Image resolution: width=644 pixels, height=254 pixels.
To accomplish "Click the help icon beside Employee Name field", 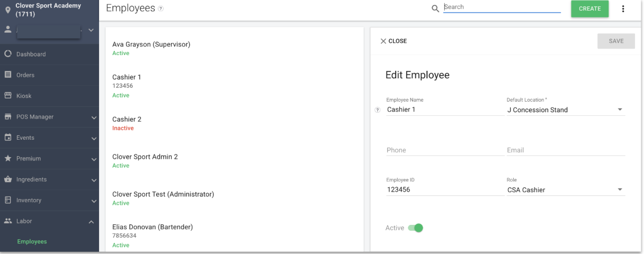I will point(378,110).
